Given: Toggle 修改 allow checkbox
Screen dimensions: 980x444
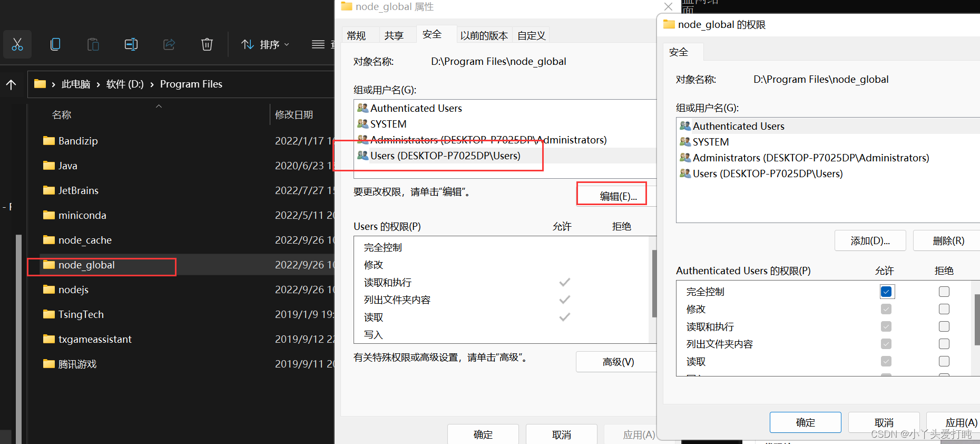Looking at the screenshot, I should coord(886,309).
